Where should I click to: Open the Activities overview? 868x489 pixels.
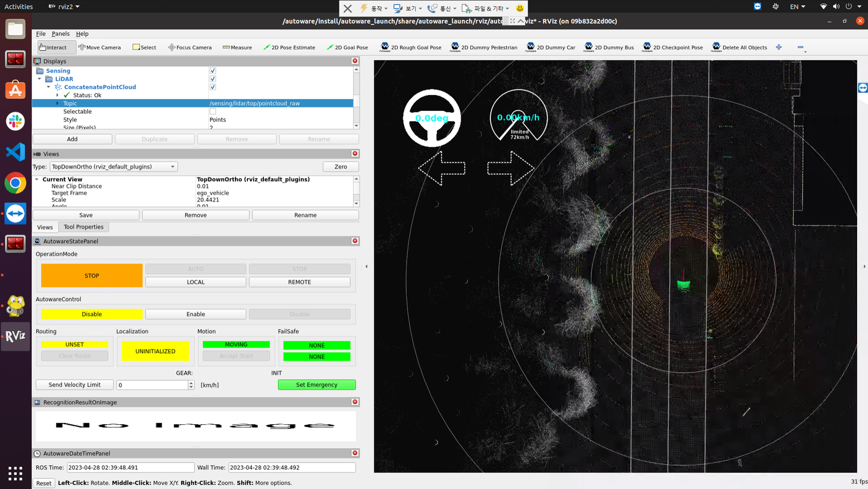click(19, 6)
